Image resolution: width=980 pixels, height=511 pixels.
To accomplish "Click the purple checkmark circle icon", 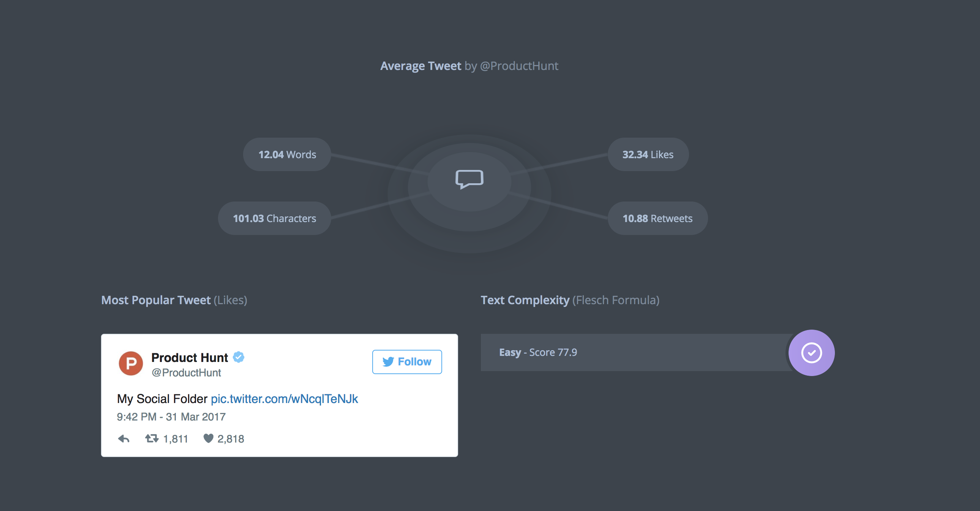I will [x=811, y=352].
